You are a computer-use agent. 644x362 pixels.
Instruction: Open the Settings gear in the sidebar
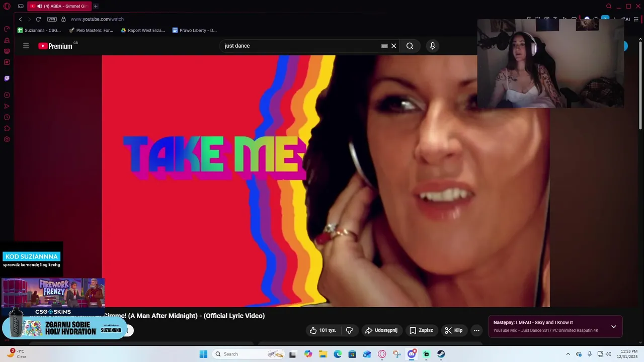[x=7, y=139]
